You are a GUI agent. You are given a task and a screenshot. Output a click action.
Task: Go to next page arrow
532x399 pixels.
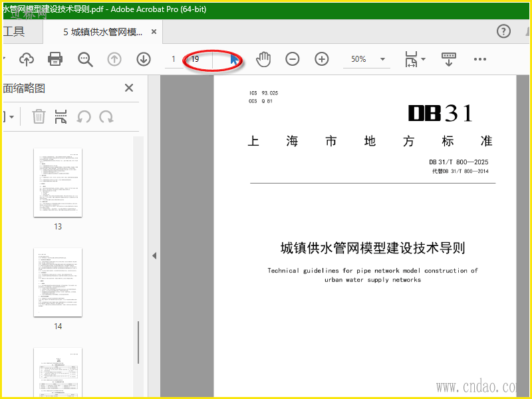click(x=144, y=59)
